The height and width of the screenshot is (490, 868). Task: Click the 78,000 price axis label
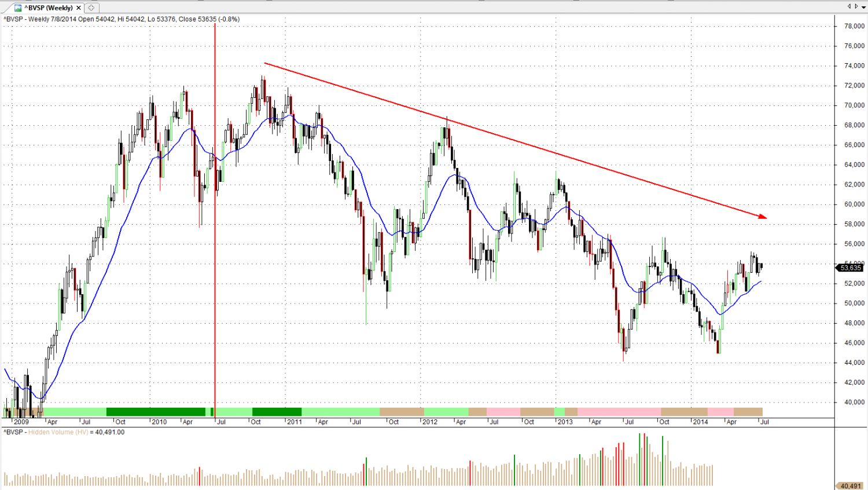[x=854, y=26]
